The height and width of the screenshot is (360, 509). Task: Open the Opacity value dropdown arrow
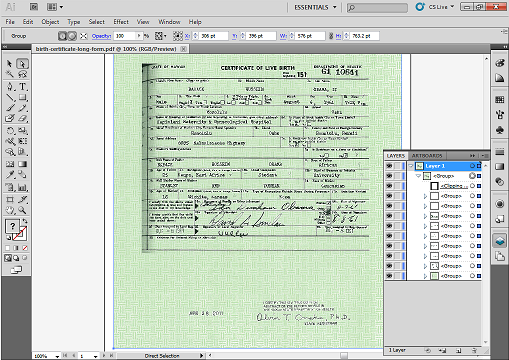pos(139,36)
